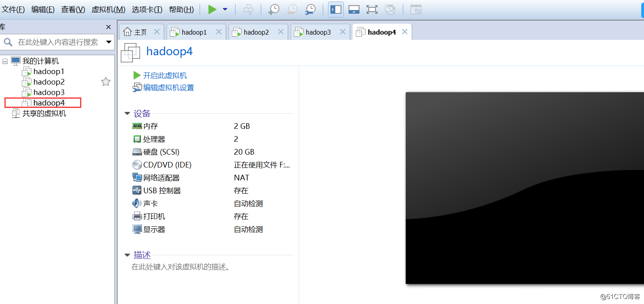The height and width of the screenshot is (304, 644).
Task: Click the 处理器 processor device icon
Action: [137, 139]
